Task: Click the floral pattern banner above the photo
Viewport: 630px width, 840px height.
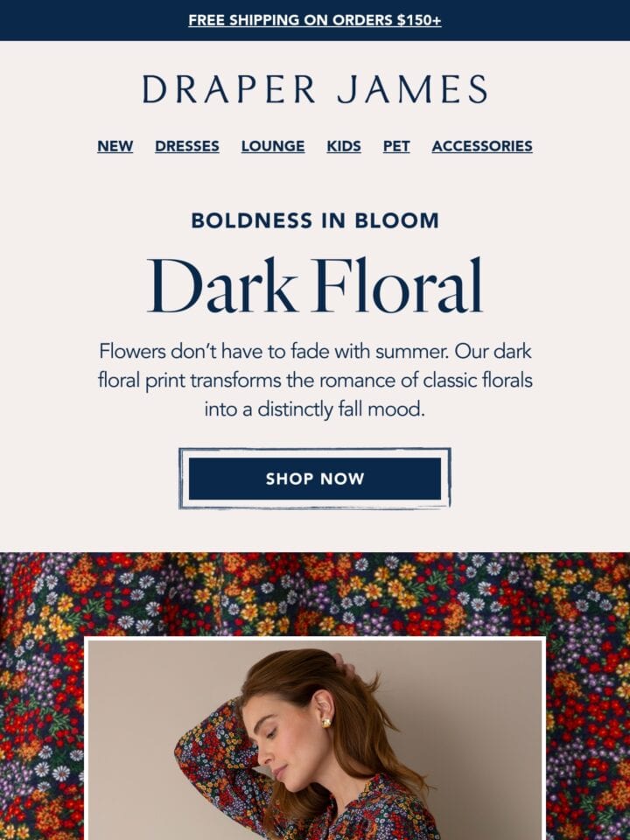Action: coord(315,594)
